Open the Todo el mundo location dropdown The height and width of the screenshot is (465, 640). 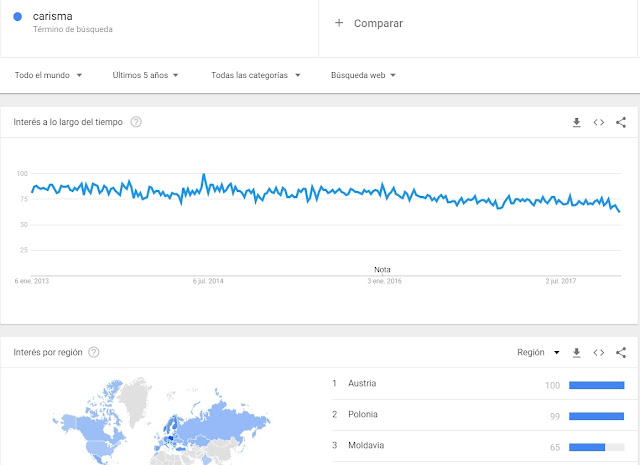pyautogui.click(x=48, y=75)
